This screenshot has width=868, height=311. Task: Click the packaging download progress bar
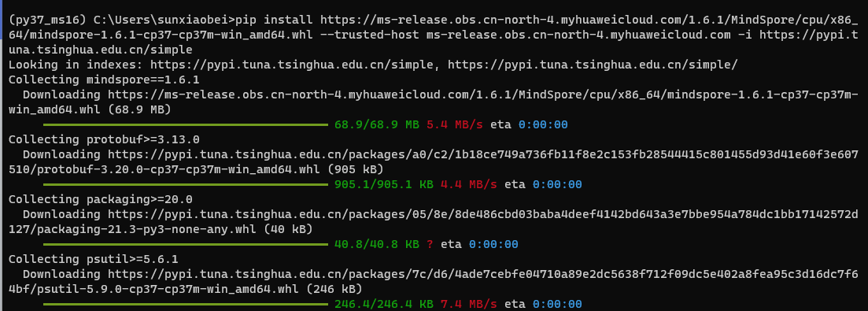(186, 244)
